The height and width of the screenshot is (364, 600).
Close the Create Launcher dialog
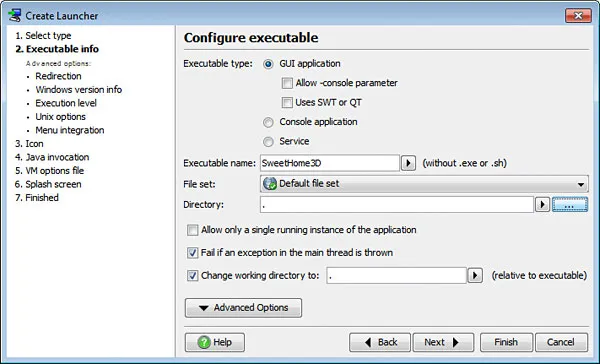click(x=578, y=16)
